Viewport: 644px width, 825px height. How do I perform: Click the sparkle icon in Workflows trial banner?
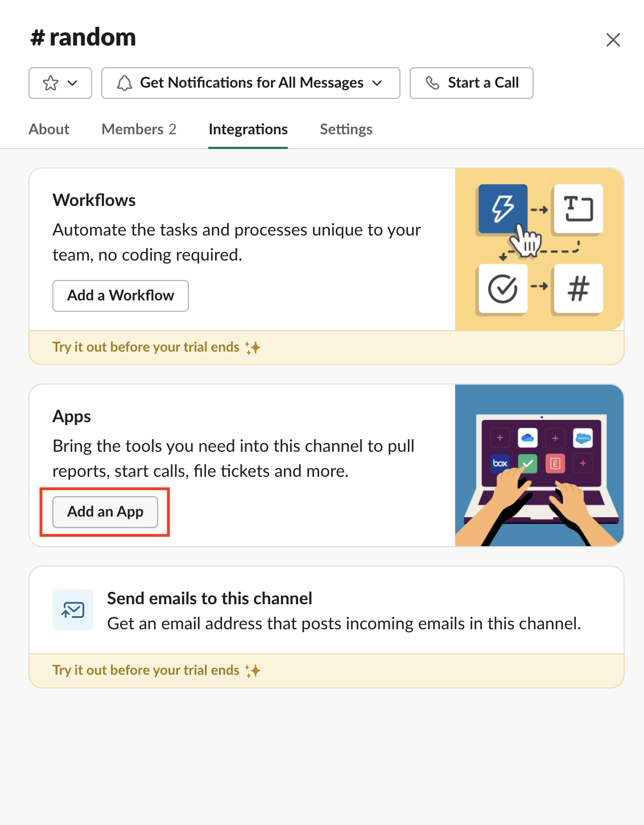point(253,348)
